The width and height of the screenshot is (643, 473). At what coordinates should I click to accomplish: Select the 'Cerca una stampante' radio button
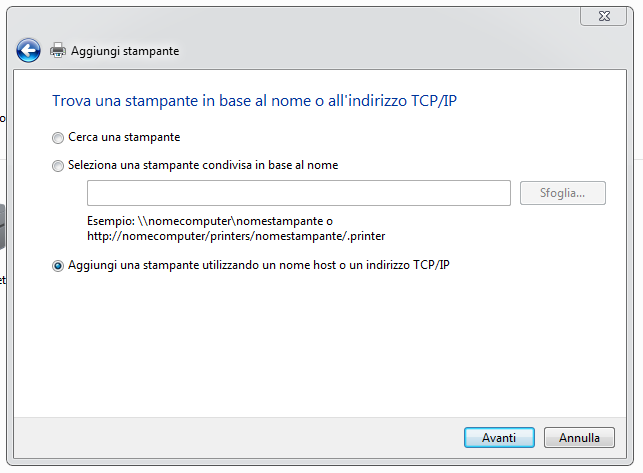click(58, 137)
